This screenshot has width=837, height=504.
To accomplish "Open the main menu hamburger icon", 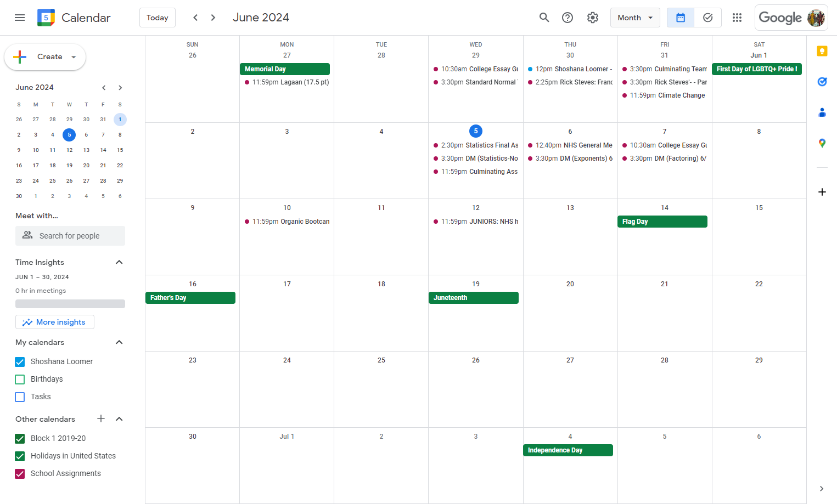I will click(x=20, y=18).
